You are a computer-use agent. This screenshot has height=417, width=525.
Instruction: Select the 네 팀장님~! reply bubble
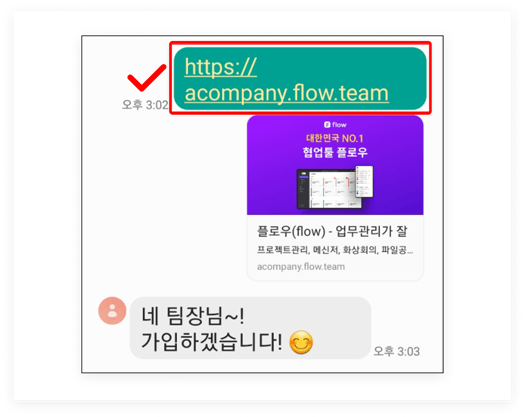click(250, 328)
